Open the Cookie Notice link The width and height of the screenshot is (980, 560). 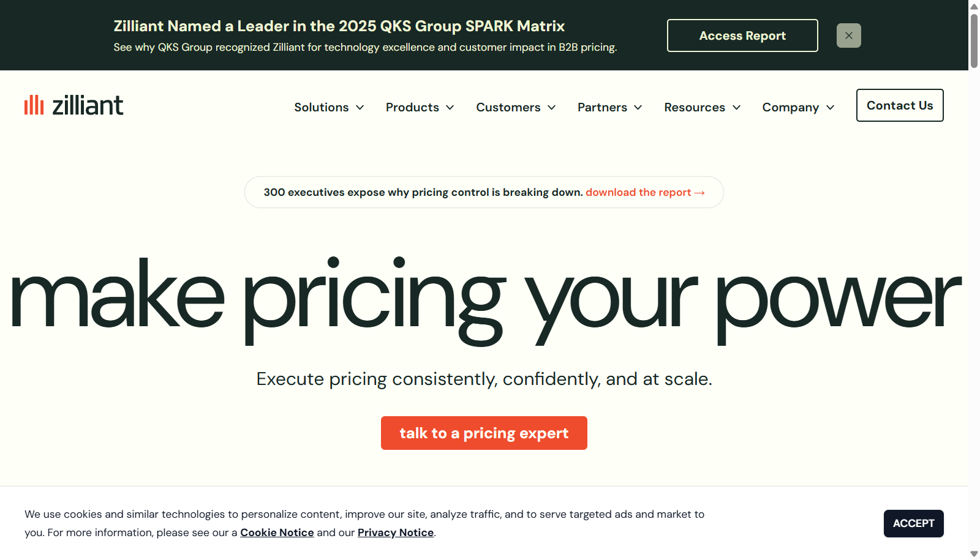277,532
